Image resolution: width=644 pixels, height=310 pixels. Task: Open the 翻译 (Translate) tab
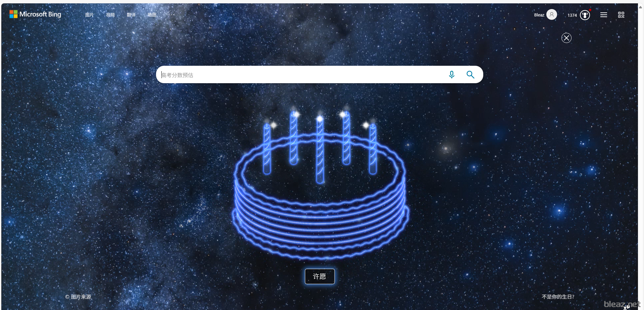(x=131, y=15)
